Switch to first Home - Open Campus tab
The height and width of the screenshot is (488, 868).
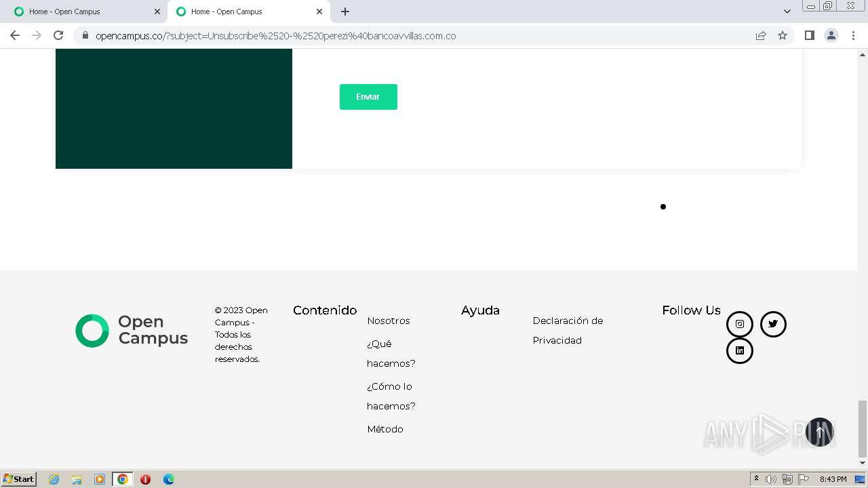point(87,12)
